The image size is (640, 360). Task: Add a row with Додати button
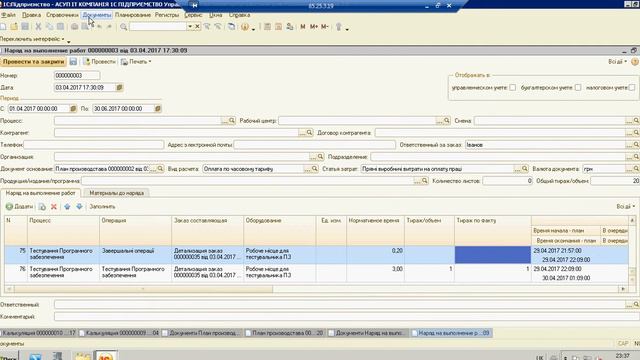(19, 207)
